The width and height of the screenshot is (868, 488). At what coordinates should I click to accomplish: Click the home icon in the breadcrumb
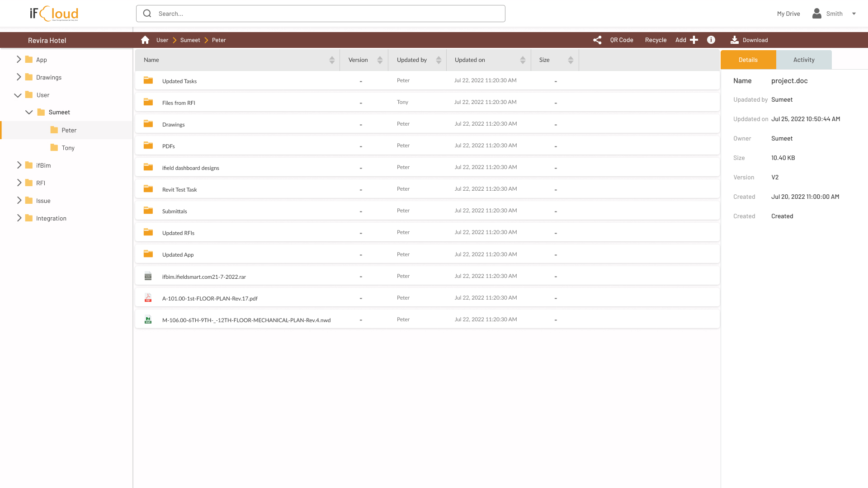click(145, 40)
